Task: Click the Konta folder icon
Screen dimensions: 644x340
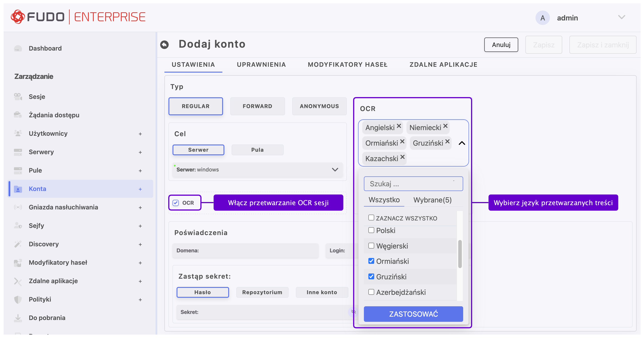Action: [18, 189]
